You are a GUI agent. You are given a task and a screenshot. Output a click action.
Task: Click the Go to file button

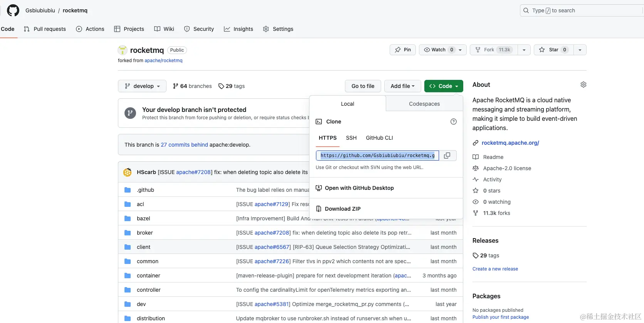(363, 86)
